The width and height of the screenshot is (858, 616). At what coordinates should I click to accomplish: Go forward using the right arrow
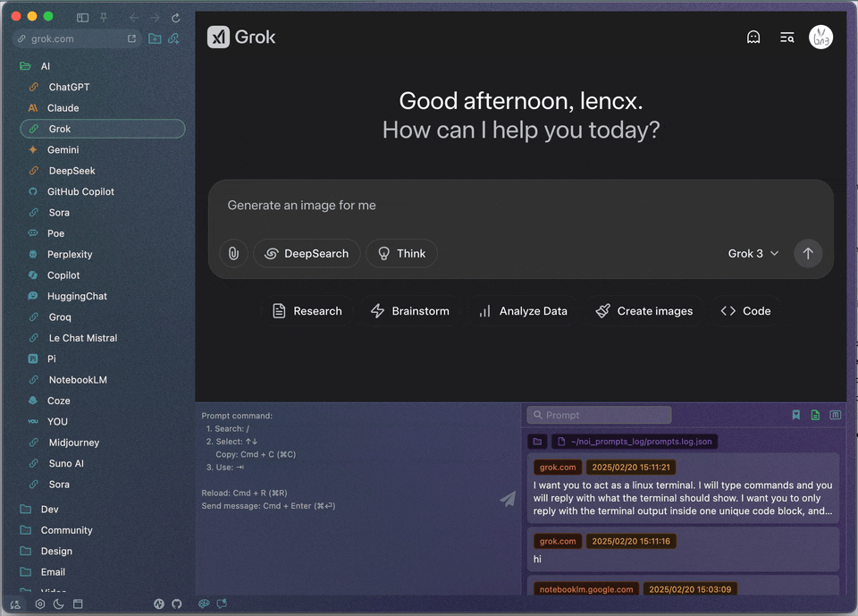155,18
